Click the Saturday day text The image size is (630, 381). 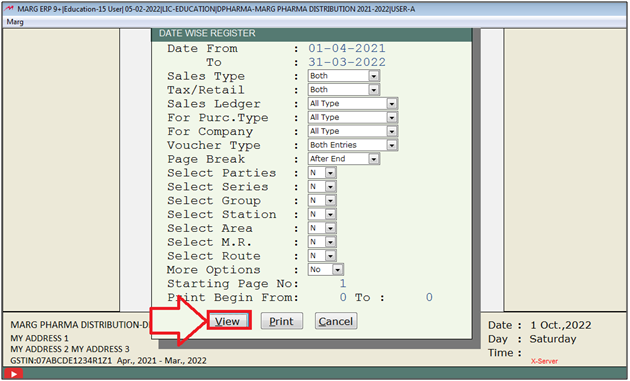[x=552, y=339]
